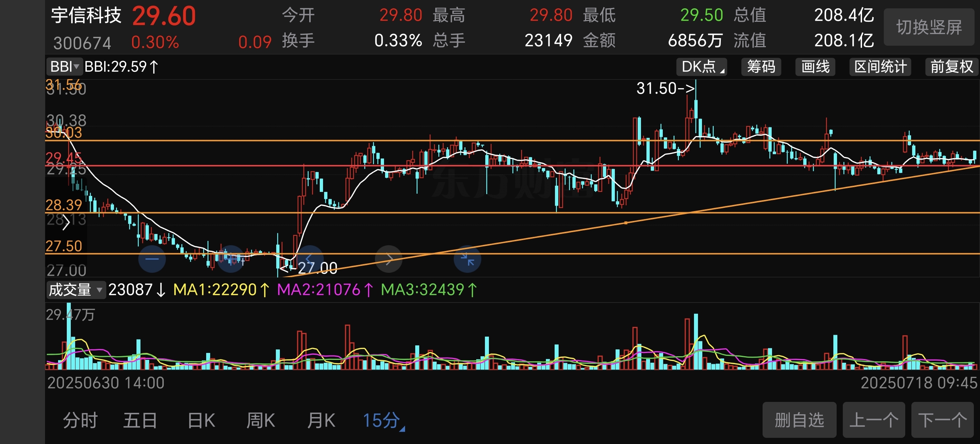Open 区间统计 range statistics
Viewport: 980px width, 444px height.
tap(880, 67)
